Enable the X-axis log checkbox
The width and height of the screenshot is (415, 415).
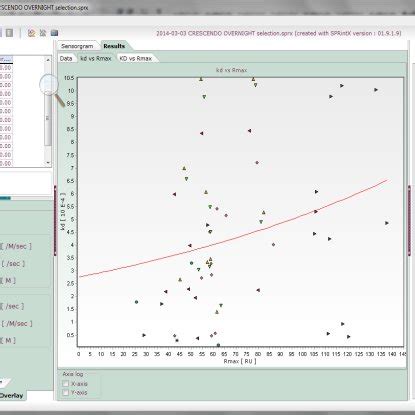(x=66, y=384)
